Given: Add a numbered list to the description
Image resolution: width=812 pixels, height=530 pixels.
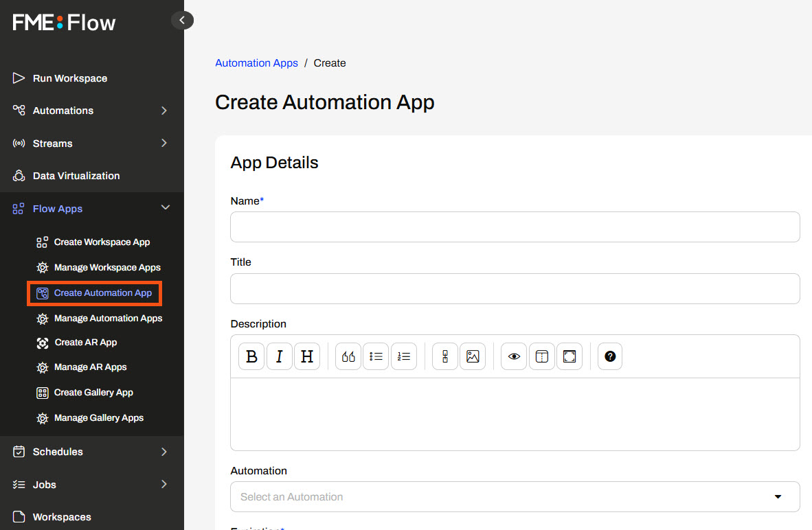Looking at the screenshot, I should tap(404, 356).
